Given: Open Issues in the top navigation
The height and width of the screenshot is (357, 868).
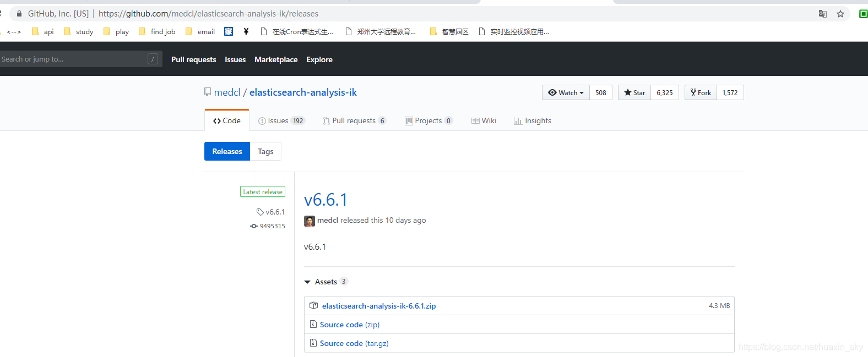Looking at the screenshot, I should click(x=235, y=59).
